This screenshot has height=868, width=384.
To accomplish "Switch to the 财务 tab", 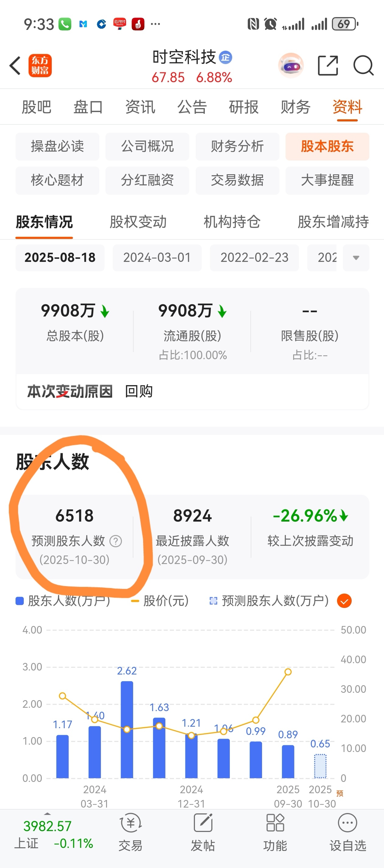I will pyautogui.click(x=296, y=107).
